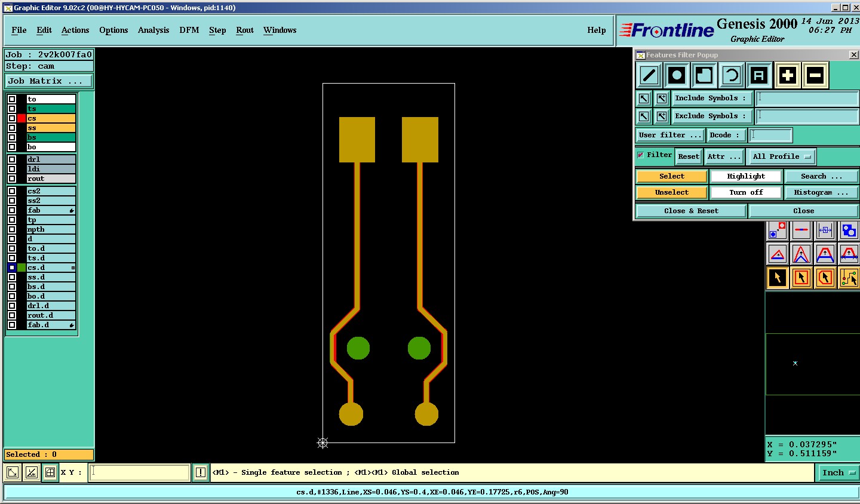Toggle the 'ss' layer checkbox
Screen dimensions: 860x504
coord(12,128)
